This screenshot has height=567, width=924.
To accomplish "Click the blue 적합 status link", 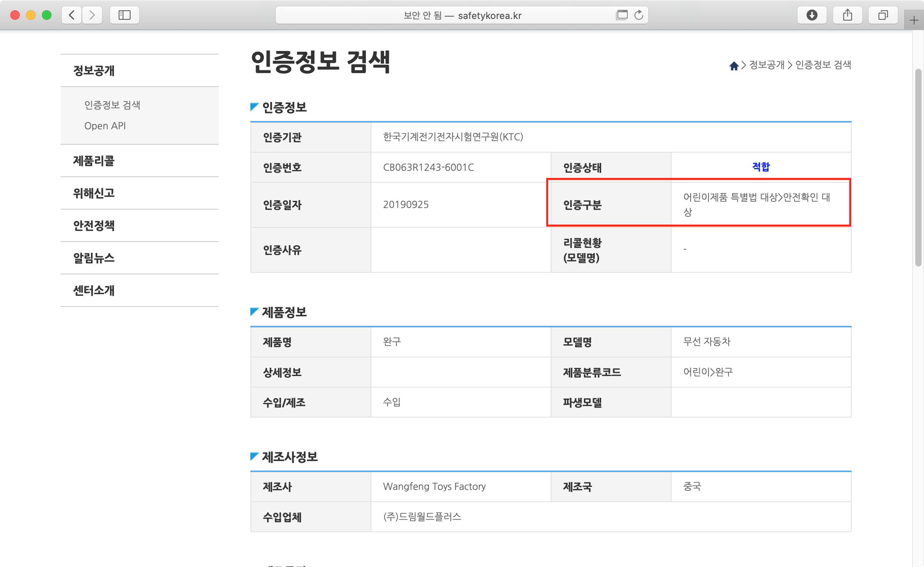I will click(761, 167).
